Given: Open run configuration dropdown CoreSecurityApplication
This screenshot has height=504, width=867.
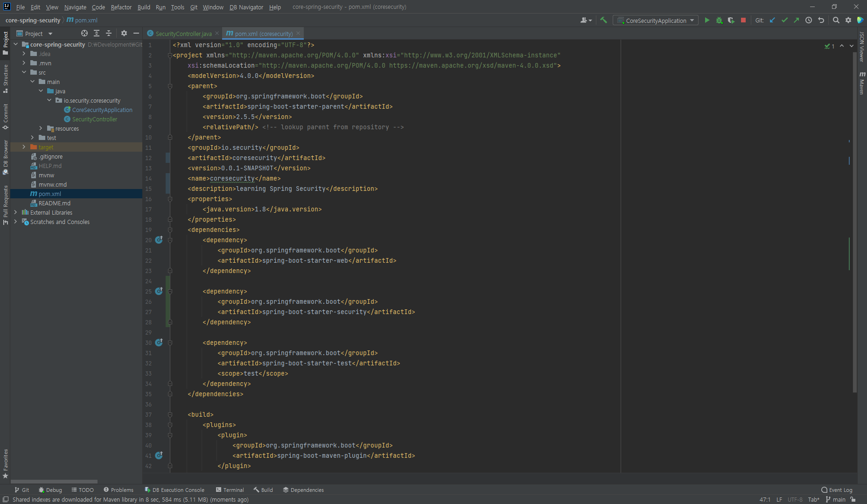Looking at the screenshot, I should [x=656, y=20].
